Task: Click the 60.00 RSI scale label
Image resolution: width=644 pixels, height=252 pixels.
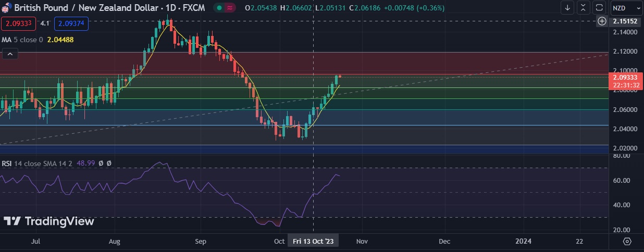Action: [x=623, y=180]
